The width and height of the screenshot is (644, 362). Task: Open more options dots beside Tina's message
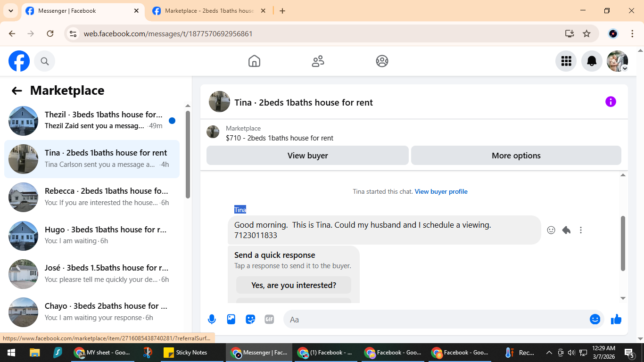(x=581, y=230)
